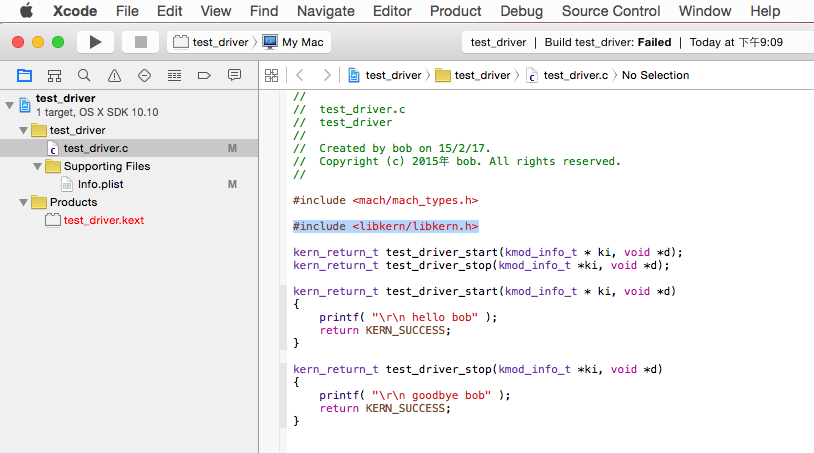Collapse the test_driver group folder
Image resolution: width=814 pixels, height=453 pixels.
23,130
